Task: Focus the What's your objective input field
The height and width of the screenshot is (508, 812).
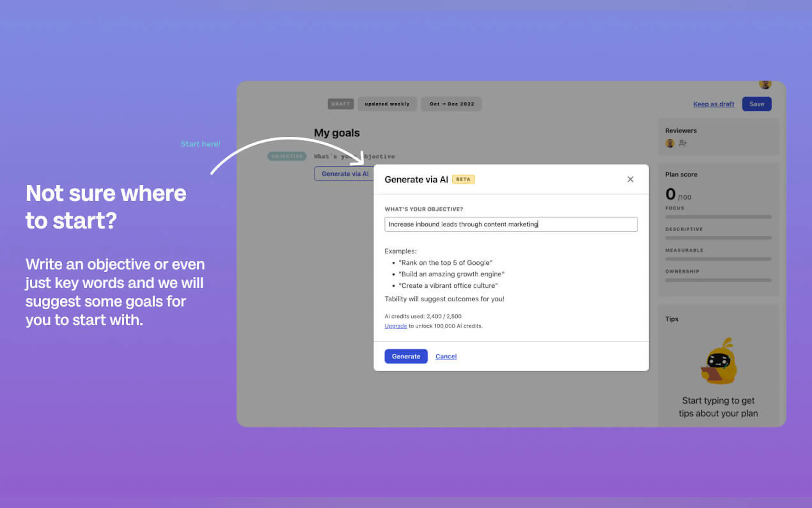Action: pos(511,224)
